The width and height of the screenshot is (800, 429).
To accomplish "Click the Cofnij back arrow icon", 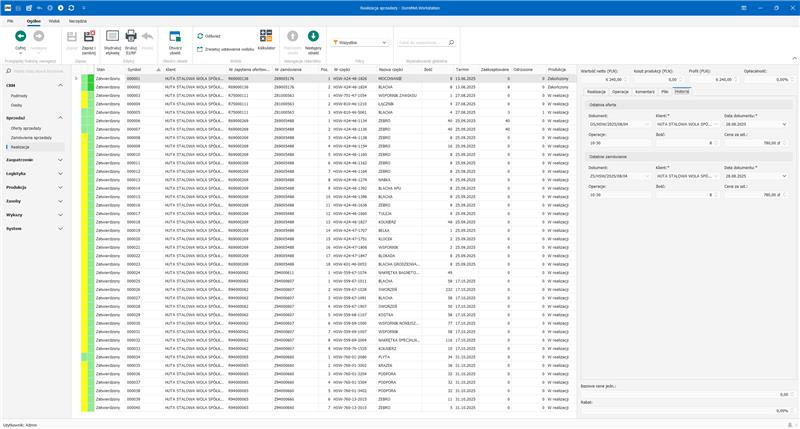I will click(x=20, y=37).
